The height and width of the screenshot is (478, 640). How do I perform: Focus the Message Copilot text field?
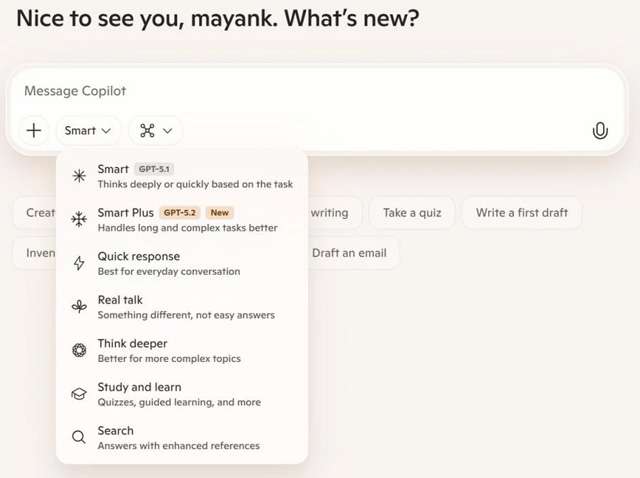[300, 91]
